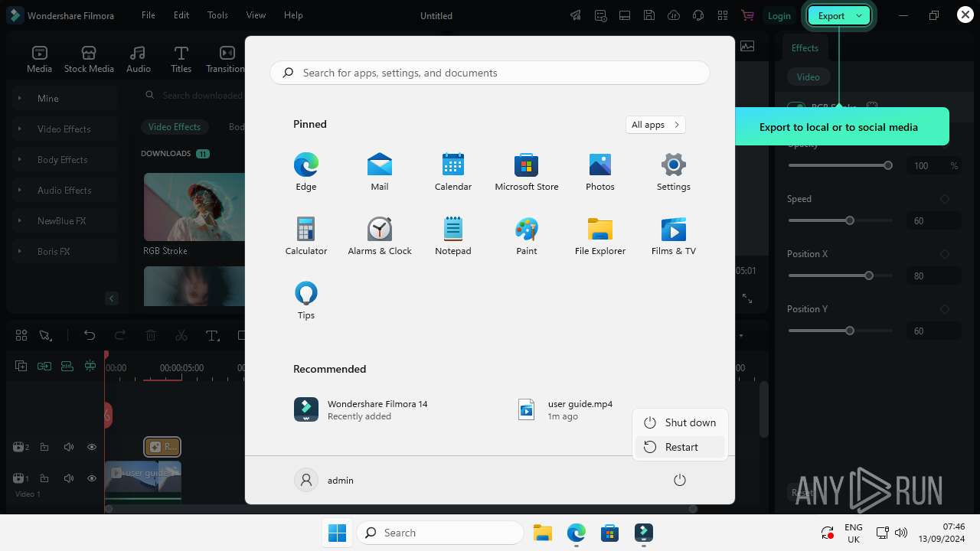
Task: Click the cloud upload icon
Action: click(x=674, y=15)
